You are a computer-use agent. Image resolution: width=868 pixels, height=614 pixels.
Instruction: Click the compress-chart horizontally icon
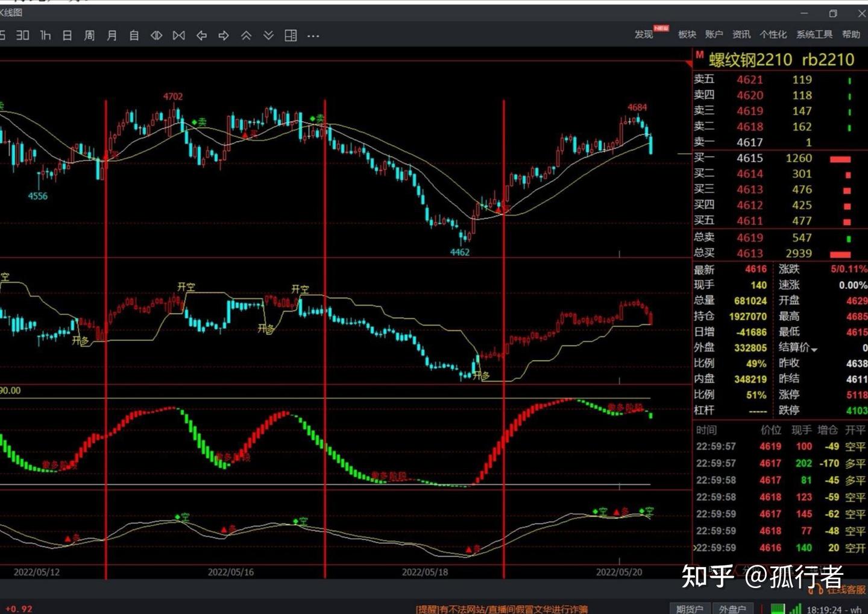click(178, 36)
